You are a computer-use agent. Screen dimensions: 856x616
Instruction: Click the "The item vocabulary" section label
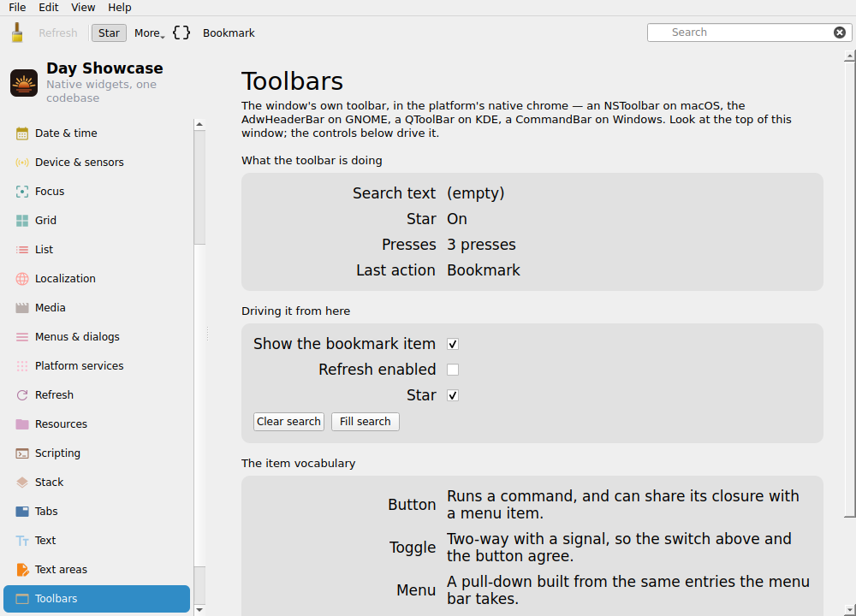pyautogui.click(x=298, y=463)
